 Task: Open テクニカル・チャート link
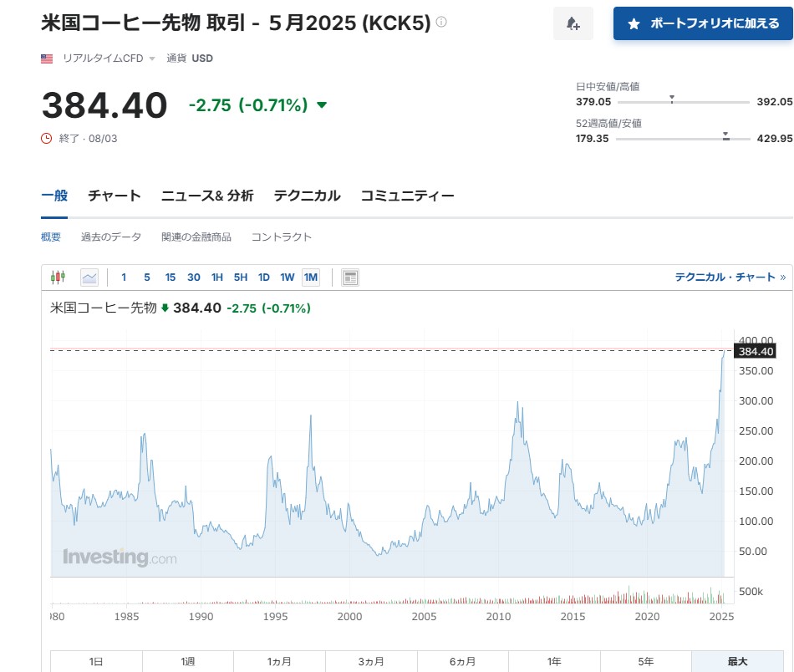pos(730,277)
